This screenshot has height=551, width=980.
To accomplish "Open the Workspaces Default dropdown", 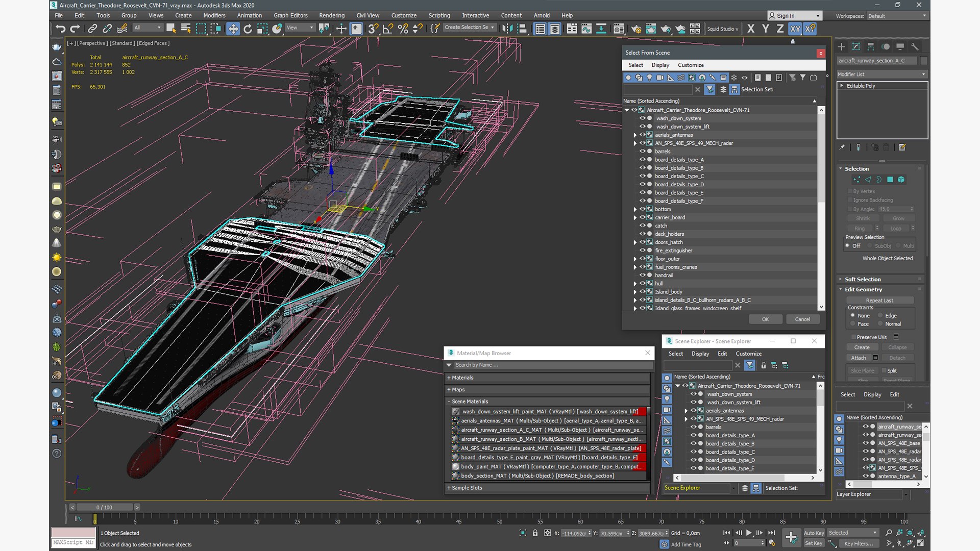I will (897, 16).
